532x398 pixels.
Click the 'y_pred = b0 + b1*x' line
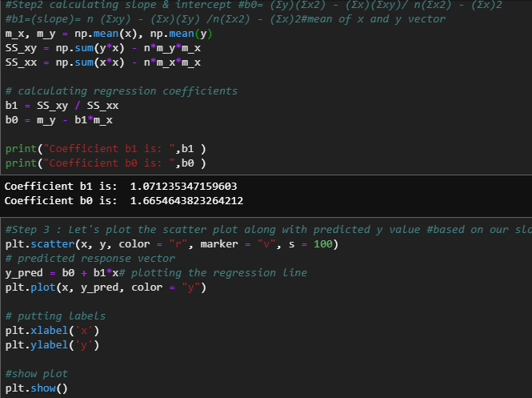click(156, 273)
